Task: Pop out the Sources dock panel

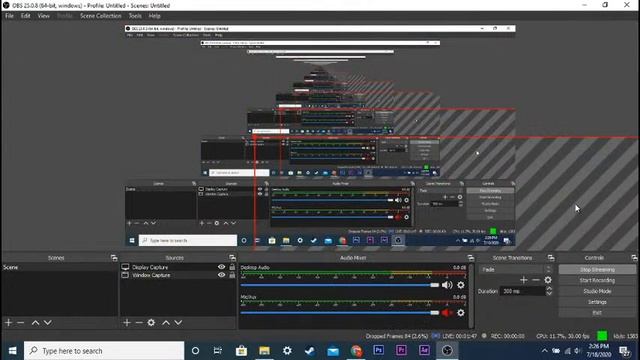Action: [232, 258]
